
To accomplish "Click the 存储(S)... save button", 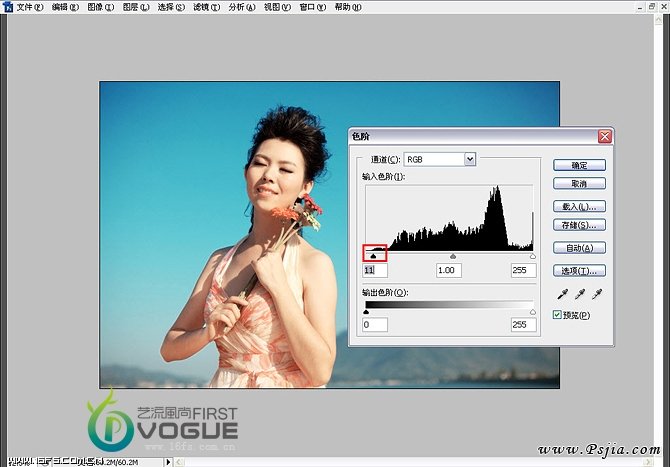I will point(579,225).
